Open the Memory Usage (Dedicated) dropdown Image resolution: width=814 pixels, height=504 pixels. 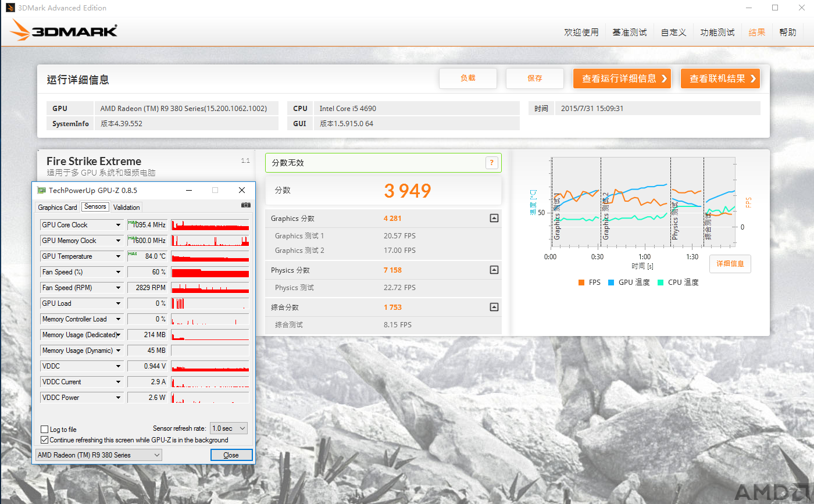click(119, 335)
